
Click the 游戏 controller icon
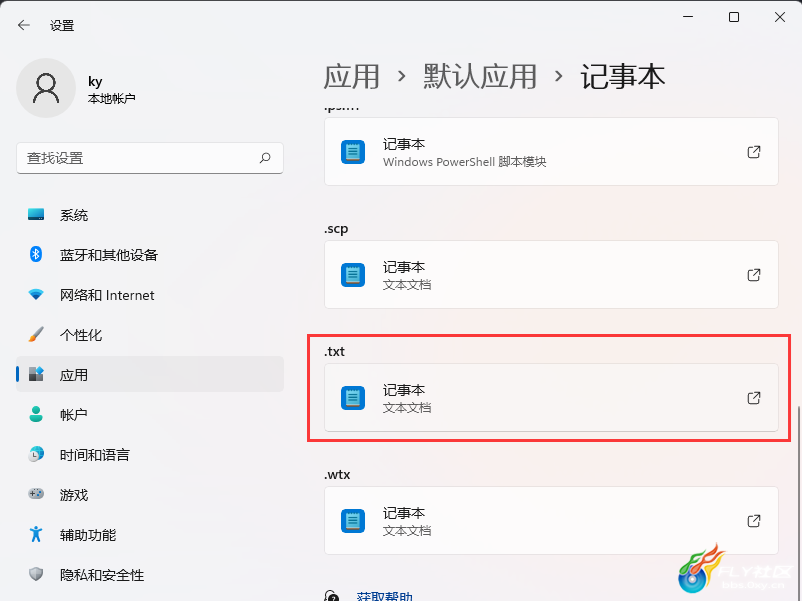point(36,494)
